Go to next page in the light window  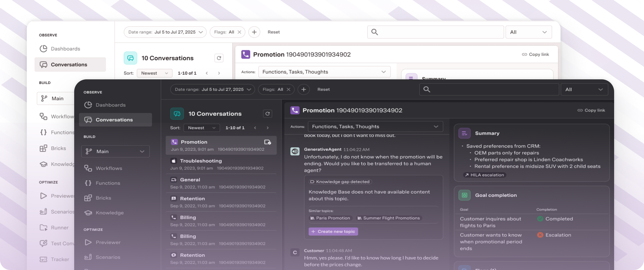pos(219,73)
